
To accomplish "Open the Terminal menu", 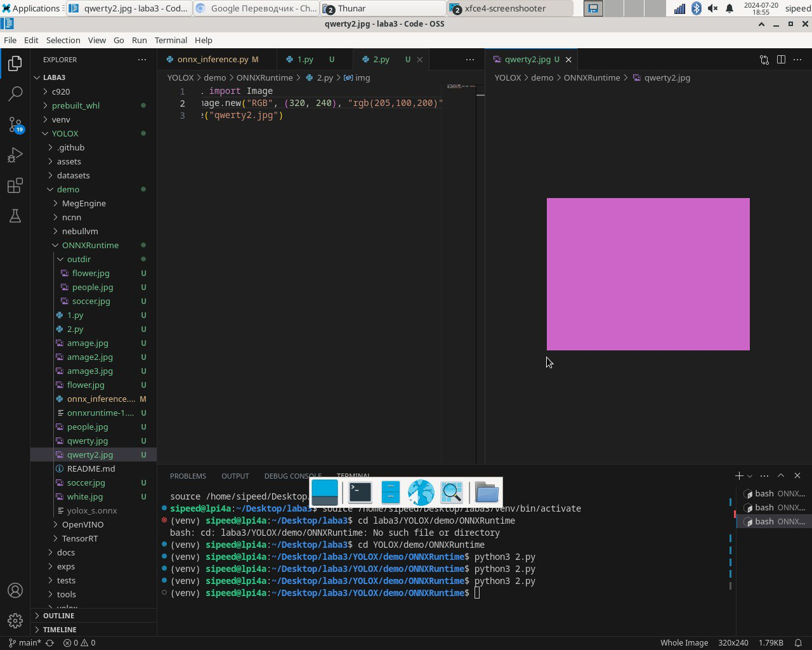I will click(x=171, y=40).
